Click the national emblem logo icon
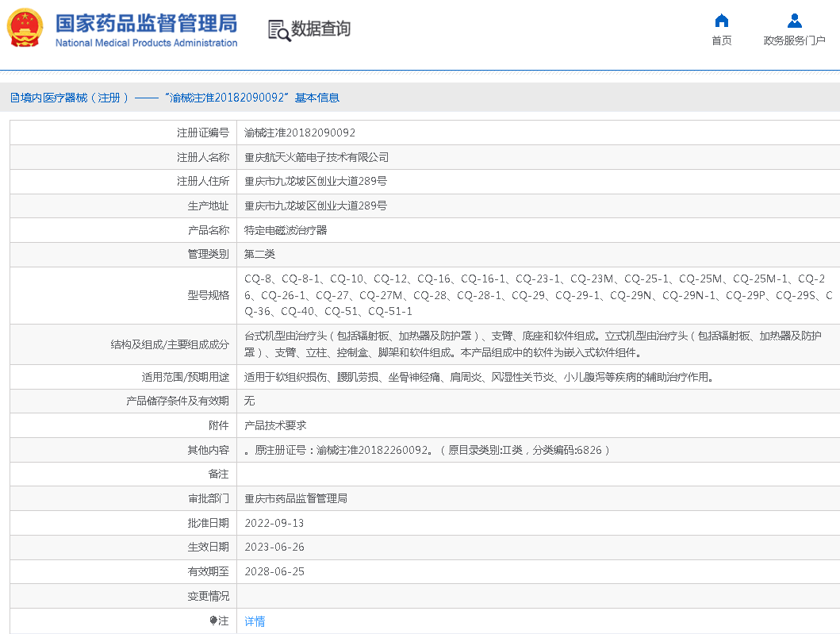 25,28
